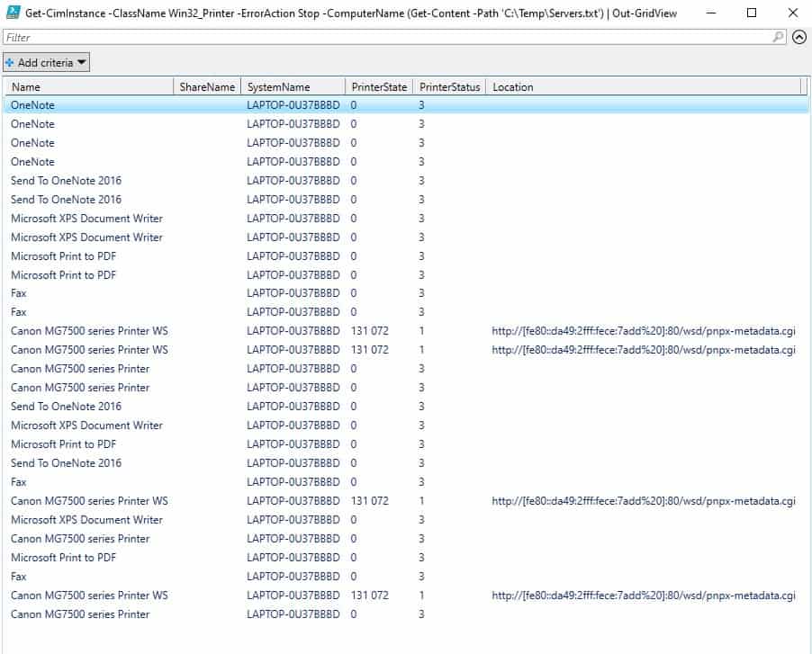Select the last Send To OneNote 2016 row
Image resolution: width=812 pixels, height=654 pixels.
coord(407,463)
